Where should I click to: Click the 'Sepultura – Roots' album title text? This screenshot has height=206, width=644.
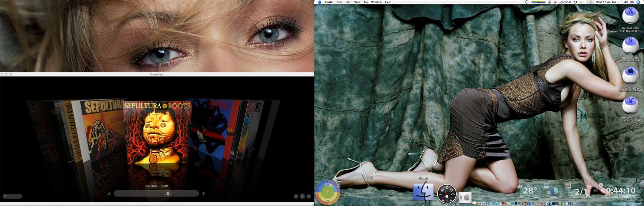[x=156, y=186]
